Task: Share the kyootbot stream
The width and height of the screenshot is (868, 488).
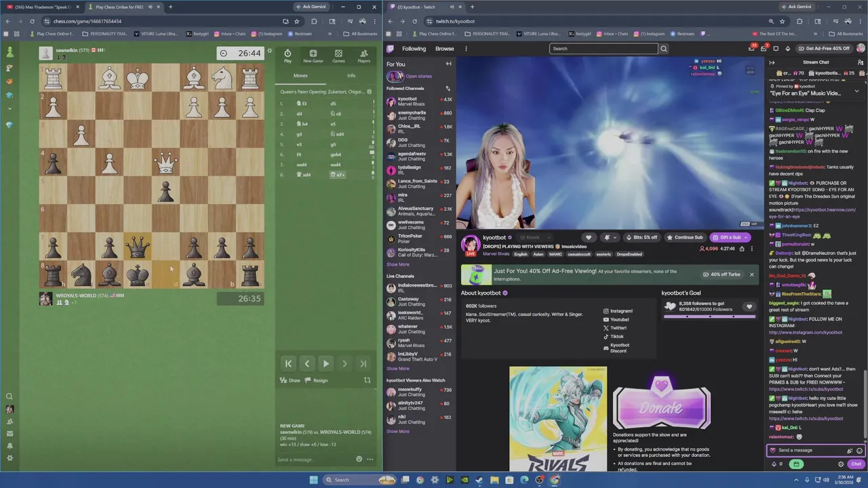Action: pos(742,249)
